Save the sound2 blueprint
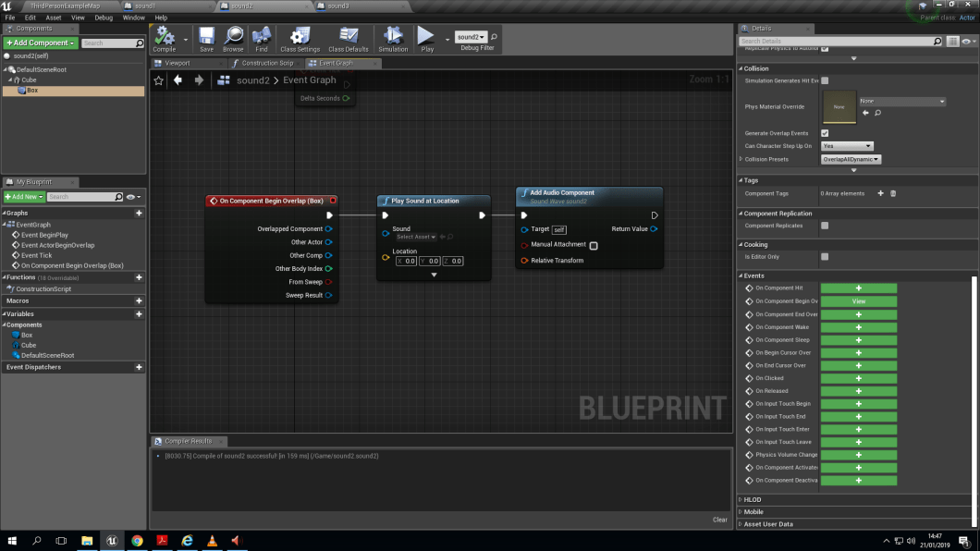This screenshot has height=551, width=980. click(x=206, y=39)
